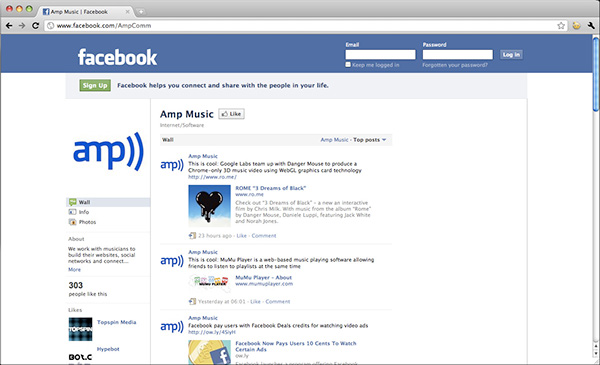The image size is (600, 365).
Task: Click the Hypebot logo thumbnail
Action: (80, 357)
